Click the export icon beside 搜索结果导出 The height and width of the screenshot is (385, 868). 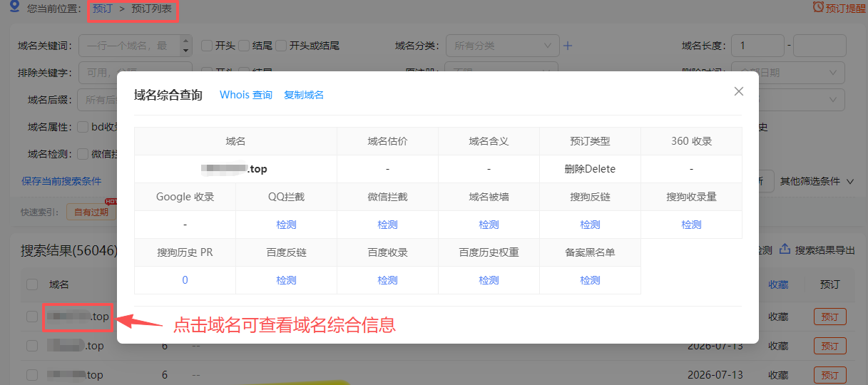tap(785, 250)
